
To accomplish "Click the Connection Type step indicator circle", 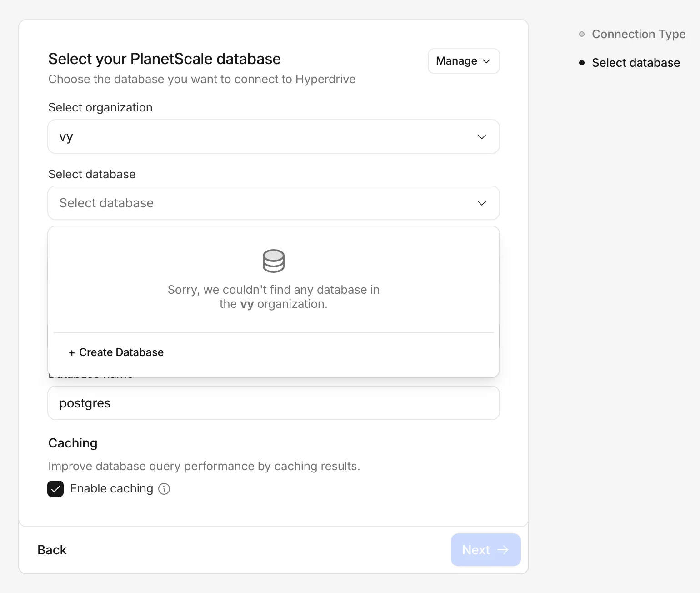I will tap(582, 34).
